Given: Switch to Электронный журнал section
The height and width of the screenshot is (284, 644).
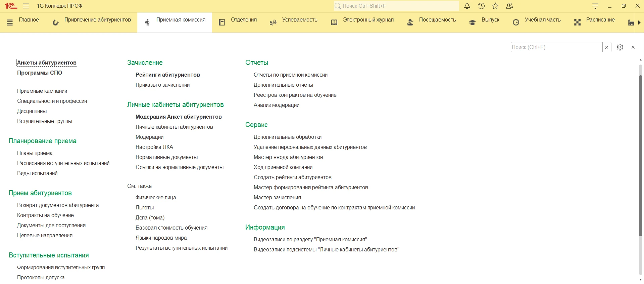Looking at the screenshot, I should [368, 20].
